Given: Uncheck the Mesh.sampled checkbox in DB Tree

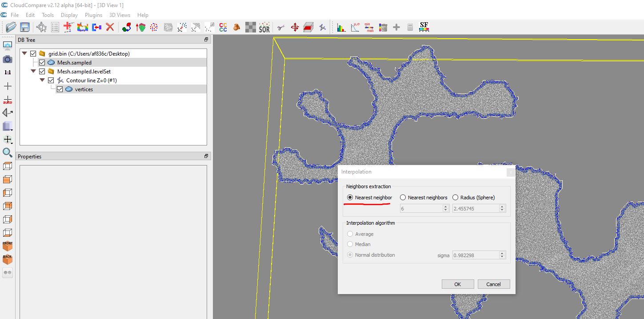Looking at the screenshot, I should (x=42, y=63).
